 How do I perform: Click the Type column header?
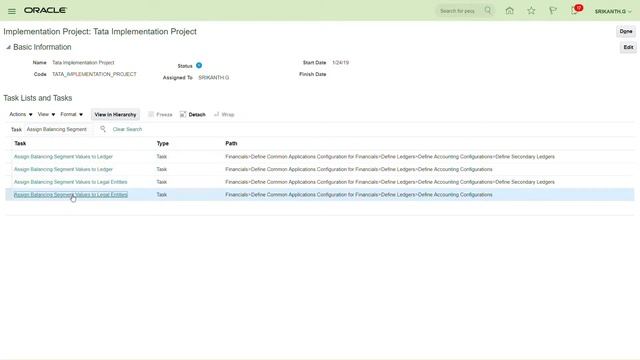pos(162,143)
